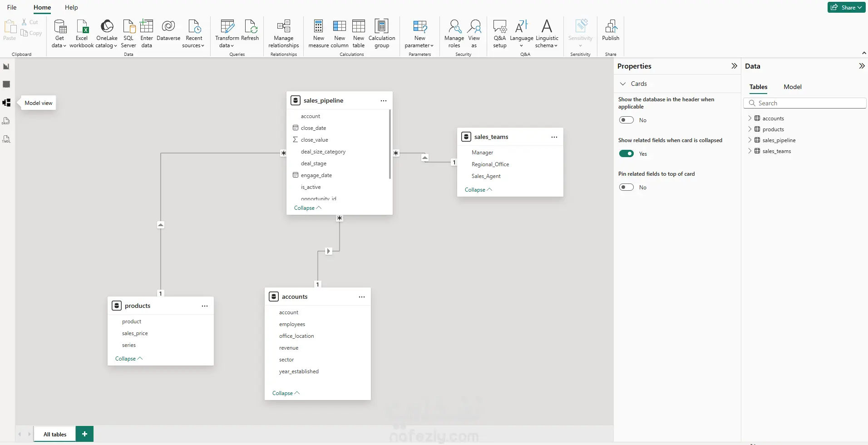The height and width of the screenshot is (445, 868).
Task: Import an Excel workbook
Action: coord(82,34)
